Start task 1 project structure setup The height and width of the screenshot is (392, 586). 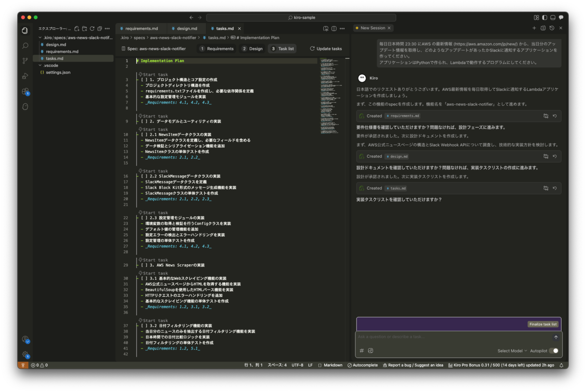pyautogui.click(x=153, y=74)
